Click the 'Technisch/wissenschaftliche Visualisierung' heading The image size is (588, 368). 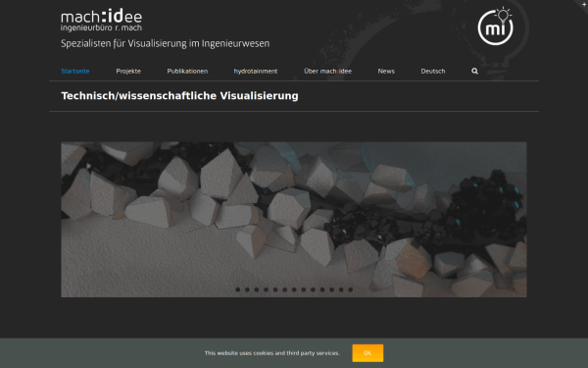(179, 96)
